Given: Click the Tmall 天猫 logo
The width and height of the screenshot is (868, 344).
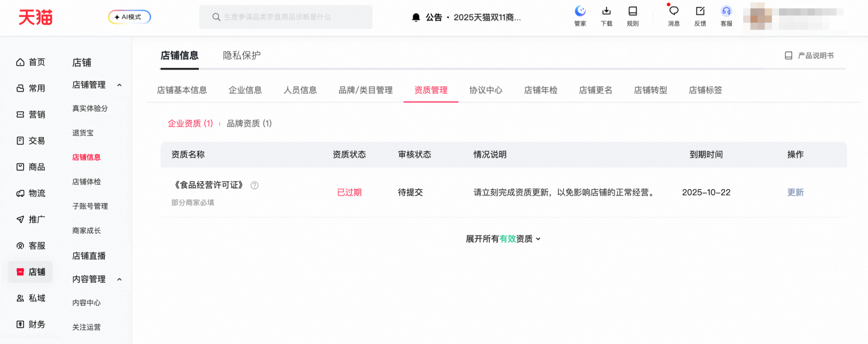Looking at the screenshot, I should coord(35,18).
